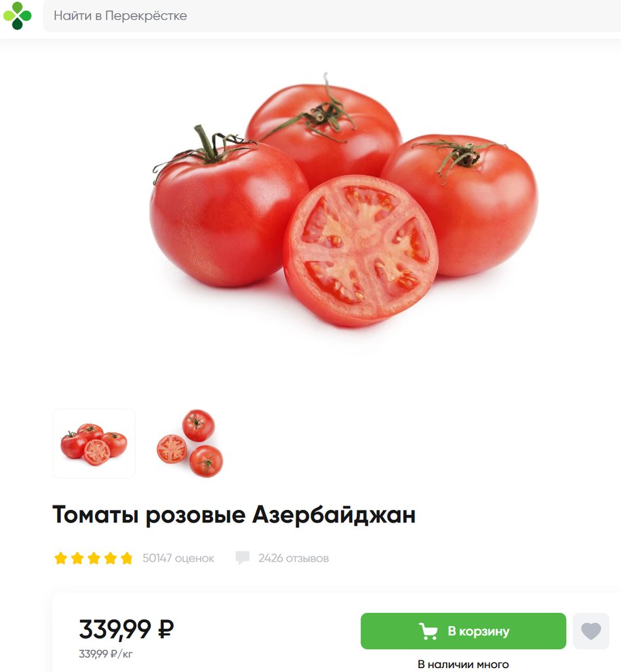Select the second tomato thumbnail
Image resolution: width=621 pixels, height=672 pixels.
pyautogui.click(x=190, y=443)
